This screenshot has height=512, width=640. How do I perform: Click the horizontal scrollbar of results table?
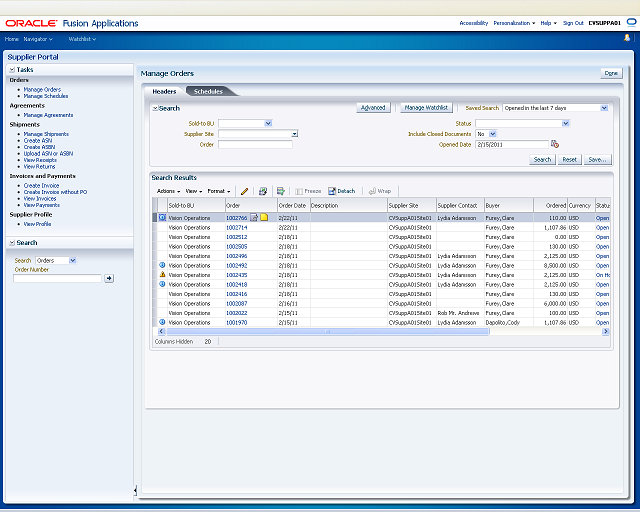click(x=328, y=331)
